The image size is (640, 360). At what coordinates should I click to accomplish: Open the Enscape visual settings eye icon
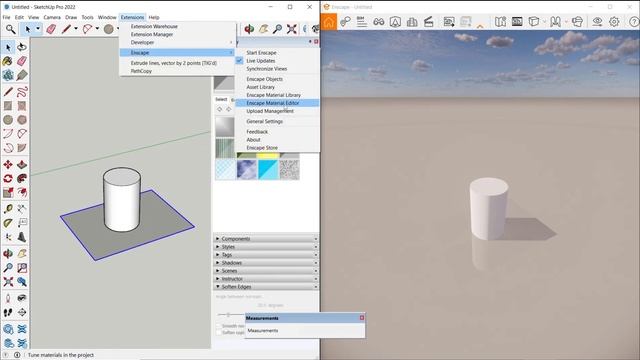(x=597, y=22)
